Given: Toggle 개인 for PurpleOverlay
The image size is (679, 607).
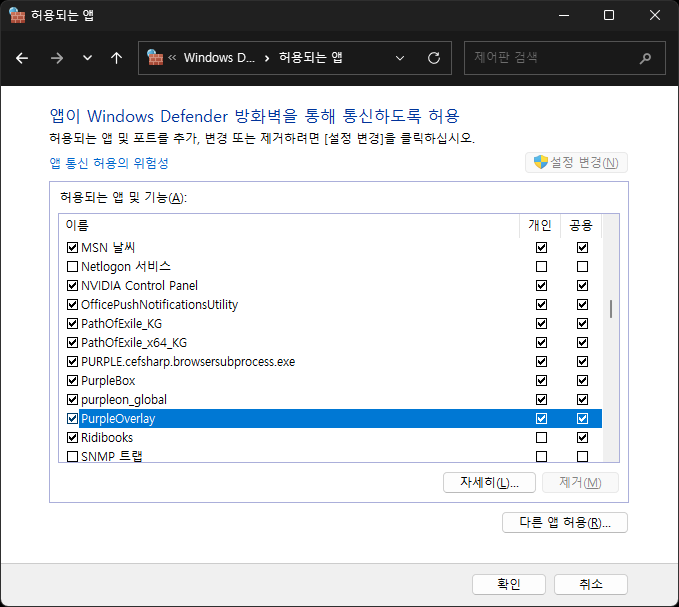Looking at the screenshot, I should (541, 419).
